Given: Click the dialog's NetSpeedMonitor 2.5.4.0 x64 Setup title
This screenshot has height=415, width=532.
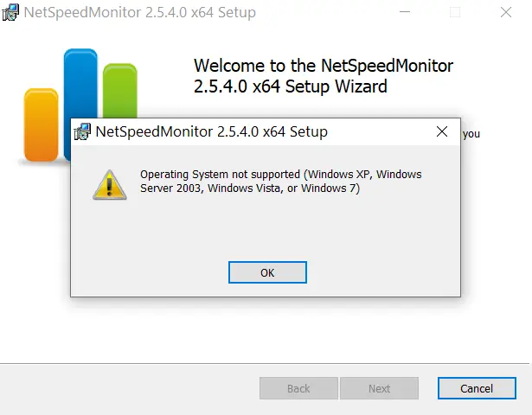Looking at the screenshot, I should point(211,131).
